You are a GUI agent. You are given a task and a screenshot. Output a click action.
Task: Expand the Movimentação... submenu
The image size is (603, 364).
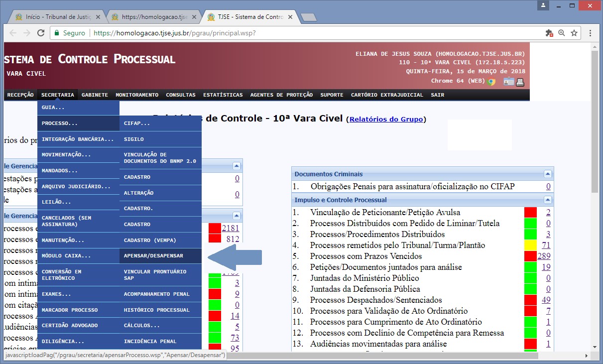[x=66, y=155]
